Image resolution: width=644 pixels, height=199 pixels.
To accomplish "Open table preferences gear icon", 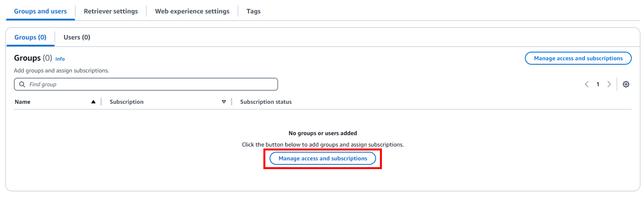I will click(x=626, y=84).
